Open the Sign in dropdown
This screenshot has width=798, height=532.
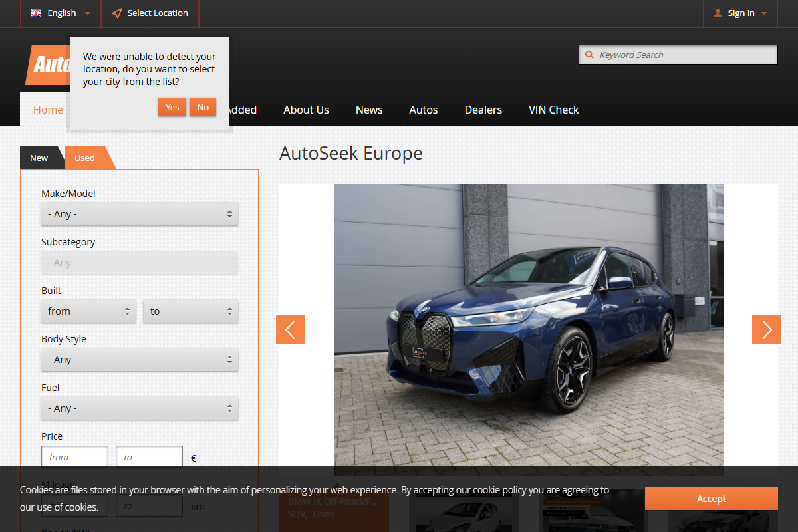pyautogui.click(x=741, y=13)
